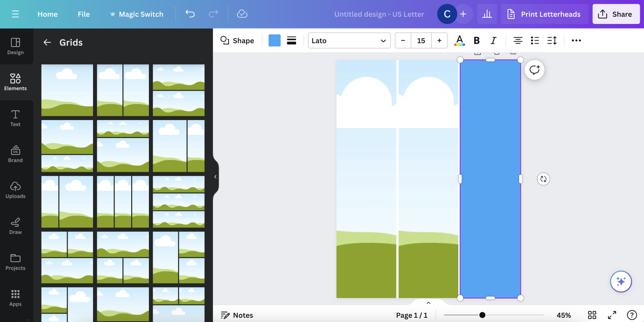Open the blue fill color swatch
The height and width of the screenshot is (322, 644).
coord(274,41)
